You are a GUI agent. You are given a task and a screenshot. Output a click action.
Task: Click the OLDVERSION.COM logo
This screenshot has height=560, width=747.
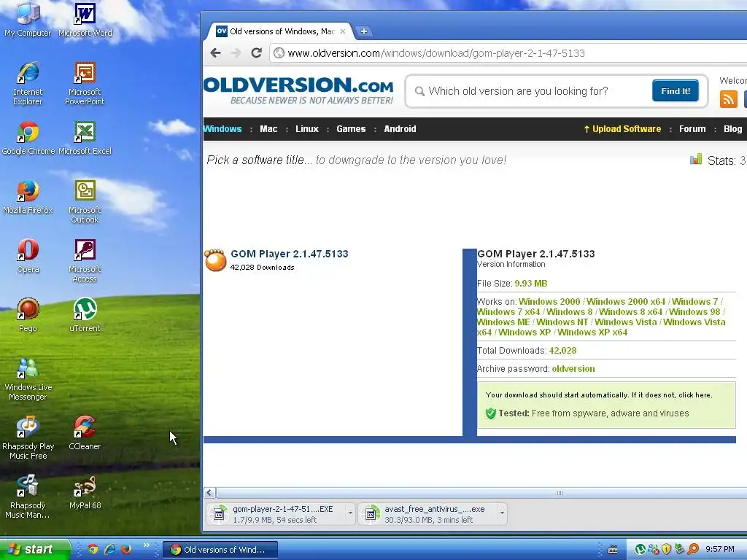(298, 90)
